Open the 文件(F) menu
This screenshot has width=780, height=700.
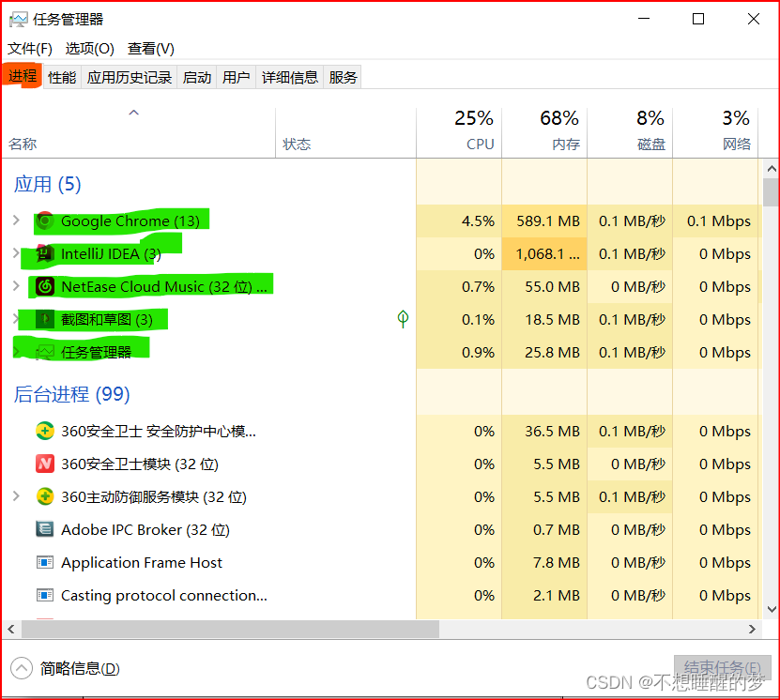[x=30, y=49]
